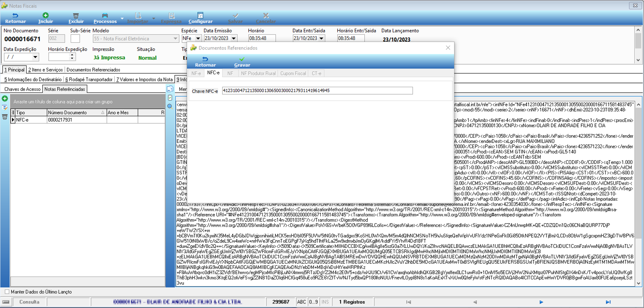The height and width of the screenshot is (308, 644).
Task: Open the Configurar toolbar button
Action: (201, 18)
